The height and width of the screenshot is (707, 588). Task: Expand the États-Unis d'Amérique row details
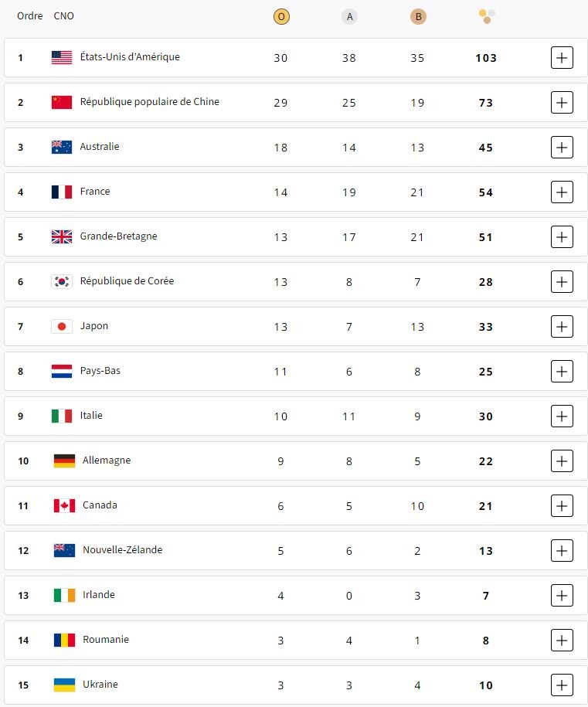(x=562, y=58)
